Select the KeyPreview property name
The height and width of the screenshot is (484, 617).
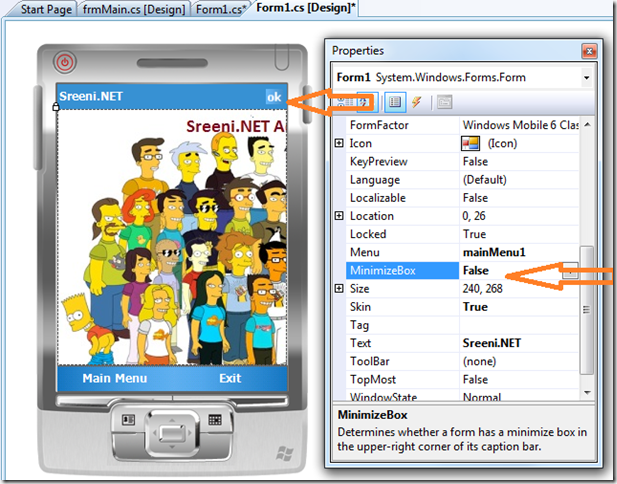click(379, 161)
